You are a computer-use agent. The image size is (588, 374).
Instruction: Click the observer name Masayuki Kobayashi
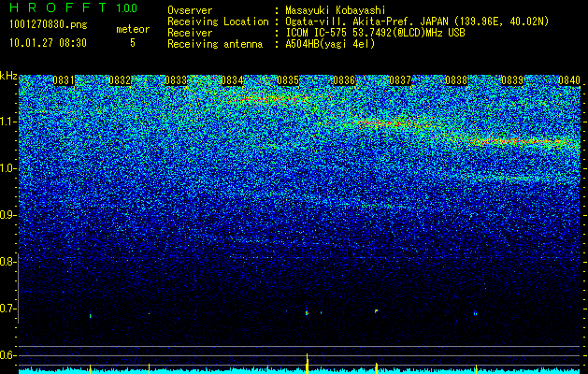(x=336, y=10)
